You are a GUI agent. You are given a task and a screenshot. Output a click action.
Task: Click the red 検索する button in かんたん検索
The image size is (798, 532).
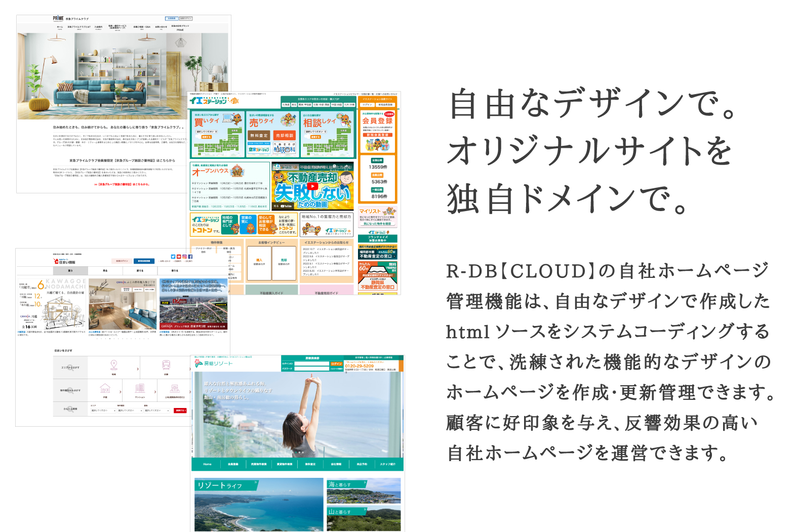click(x=180, y=411)
